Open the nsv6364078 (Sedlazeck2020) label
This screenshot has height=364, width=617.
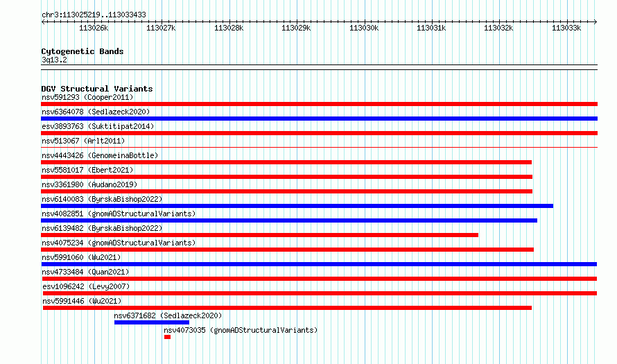click(96, 112)
